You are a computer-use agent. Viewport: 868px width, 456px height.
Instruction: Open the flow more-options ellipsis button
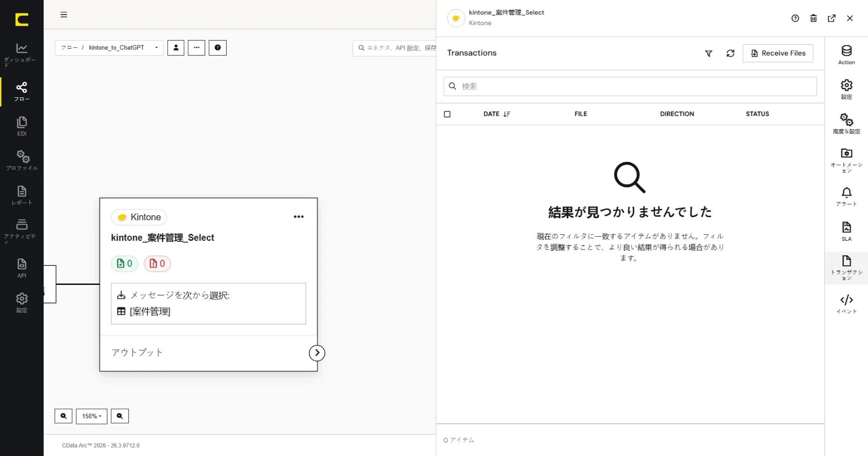197,48
